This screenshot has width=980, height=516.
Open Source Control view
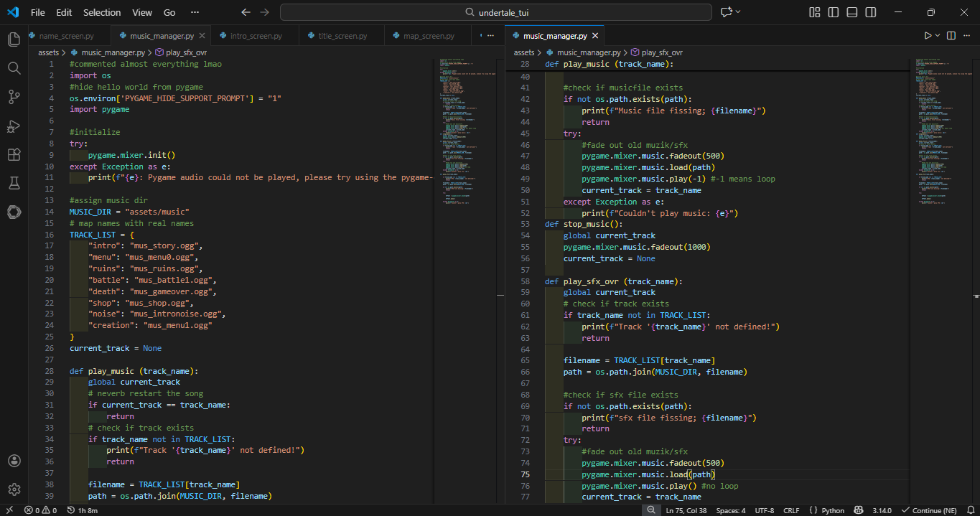coord(14,97)
